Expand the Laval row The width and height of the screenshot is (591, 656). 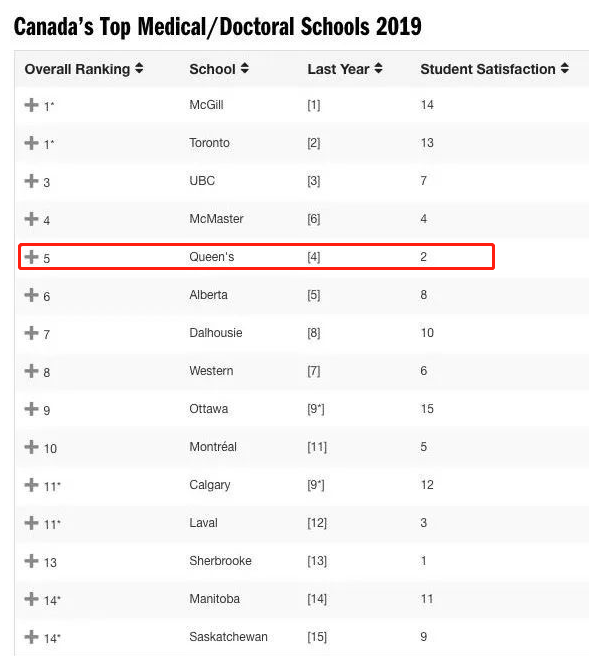click(x=31, y=523)
